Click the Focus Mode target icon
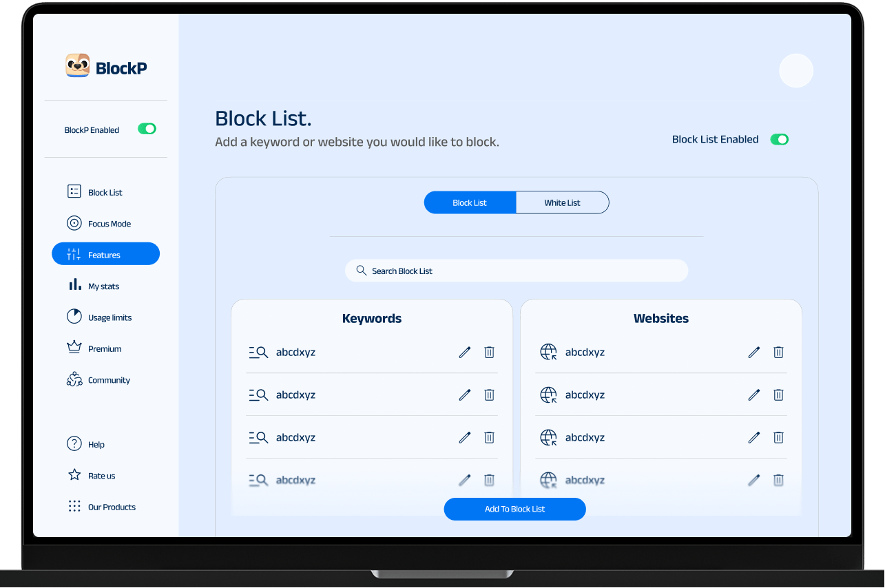 (74, 223)
